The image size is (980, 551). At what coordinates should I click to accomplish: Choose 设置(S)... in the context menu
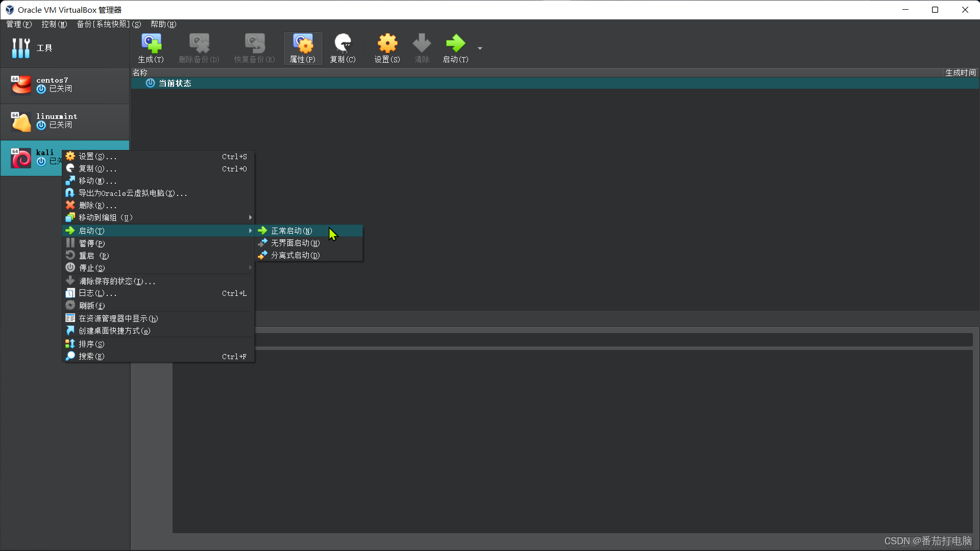158,156
